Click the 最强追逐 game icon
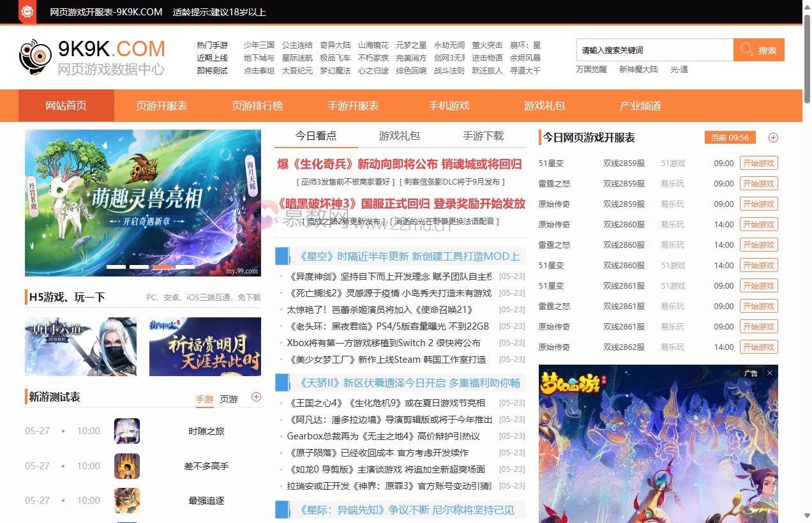The width and height of the screenshot is (812, 523). coord(127,501)
